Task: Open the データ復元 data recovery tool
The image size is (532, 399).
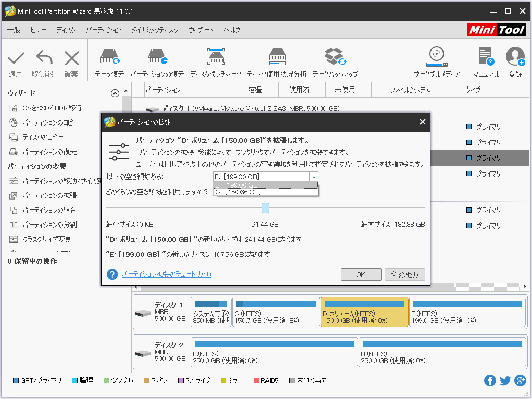Action: [x=110, y=57]
